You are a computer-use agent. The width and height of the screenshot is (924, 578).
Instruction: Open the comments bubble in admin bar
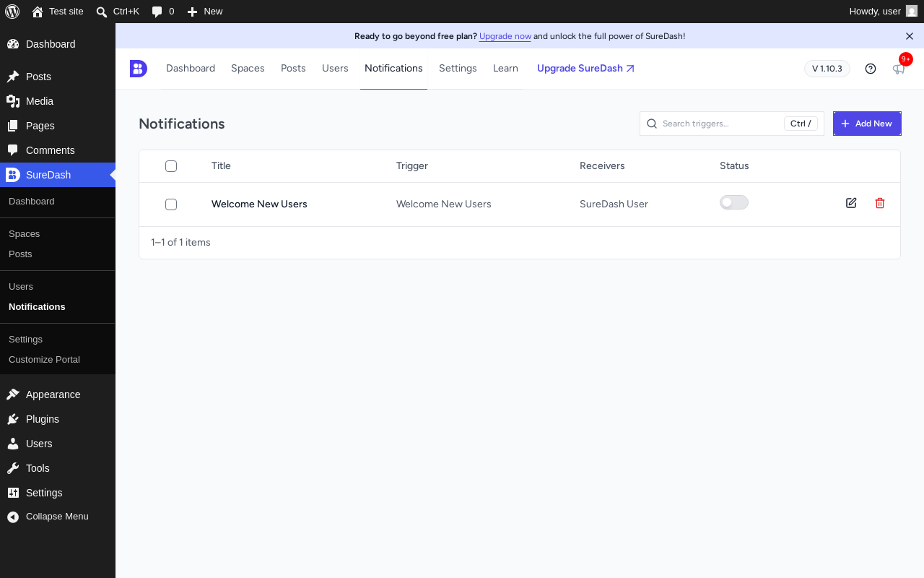(x=162, y=12)
